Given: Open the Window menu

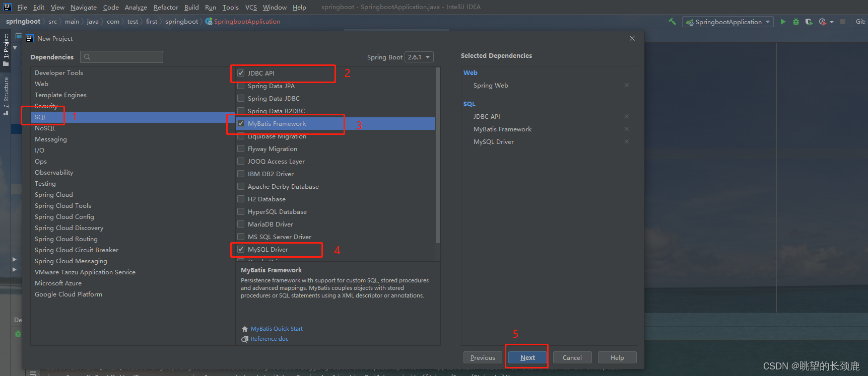Looking at the screenshot, I should [275, 7].
